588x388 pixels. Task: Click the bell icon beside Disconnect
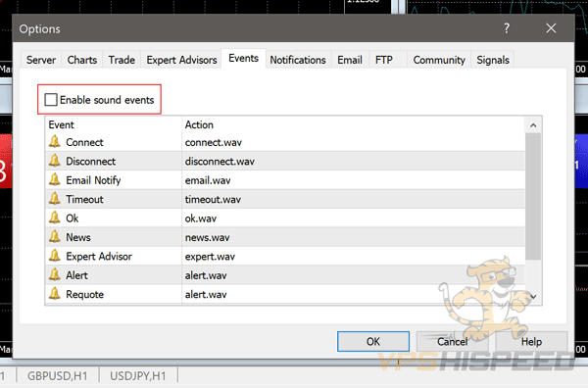tap(55, 161)
